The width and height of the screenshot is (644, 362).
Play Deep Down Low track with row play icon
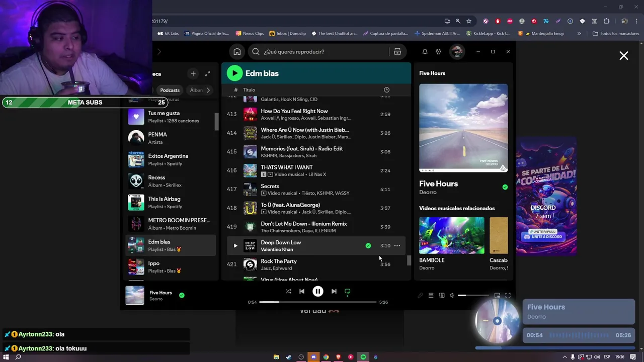tap(235, 246)
